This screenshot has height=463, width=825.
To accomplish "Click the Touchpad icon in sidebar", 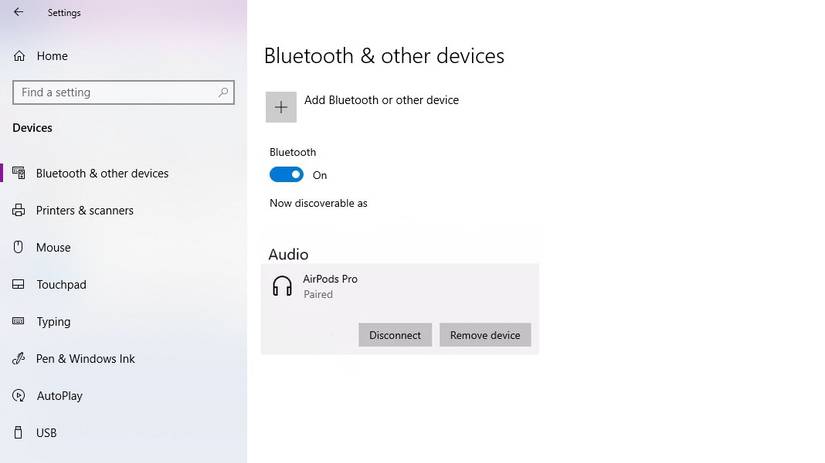I will (18, 285).
